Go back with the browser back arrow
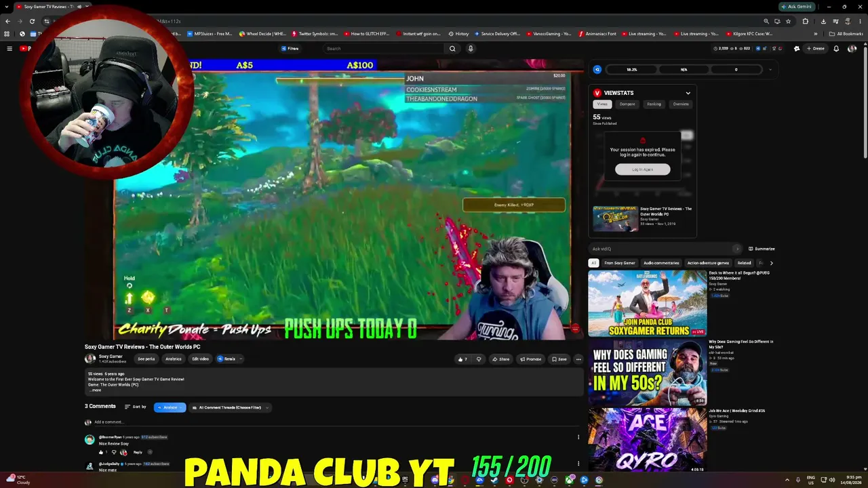 (8, 21)
